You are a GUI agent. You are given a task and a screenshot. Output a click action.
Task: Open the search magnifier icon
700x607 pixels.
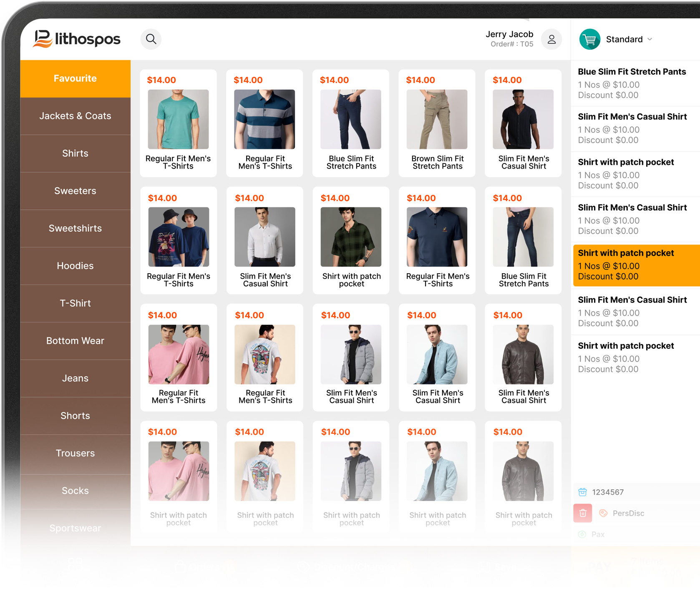pos(151,39)
